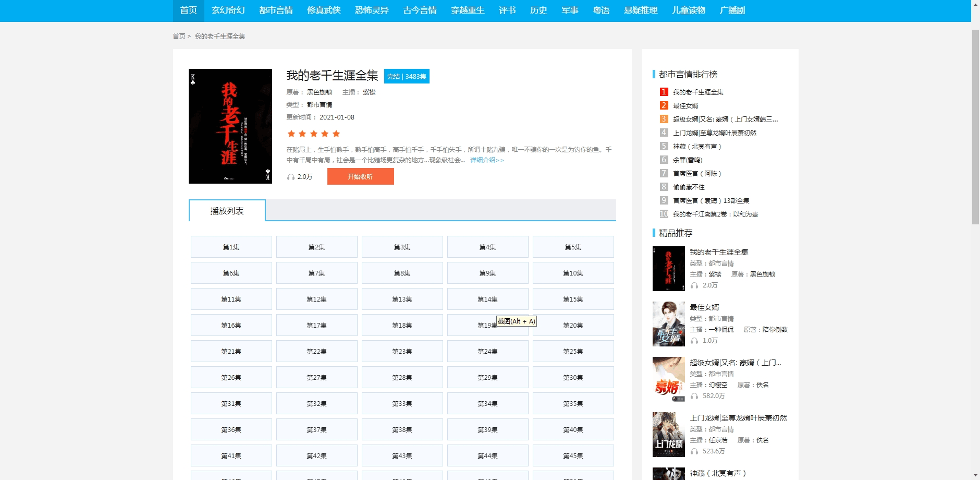Go to 儿童读物 category

click(689, 10)
